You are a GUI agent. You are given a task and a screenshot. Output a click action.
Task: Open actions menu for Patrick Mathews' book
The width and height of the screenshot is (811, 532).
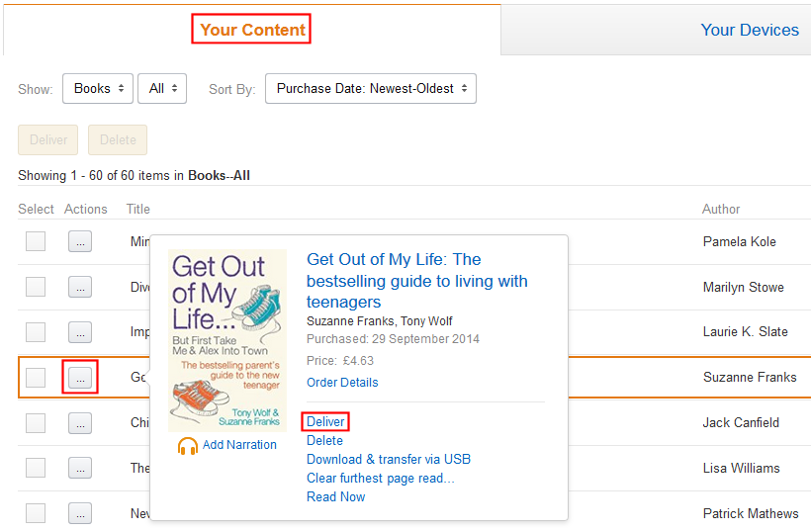pos(80,513)
